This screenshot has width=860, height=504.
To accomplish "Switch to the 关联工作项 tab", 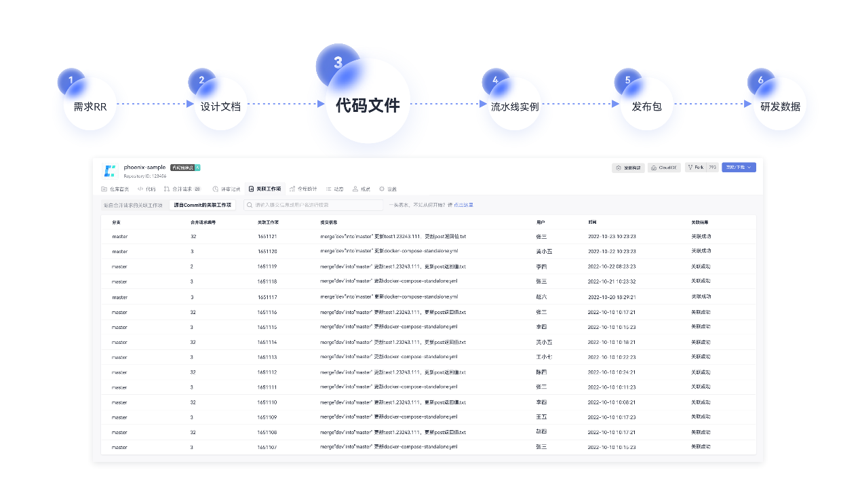I will click(269, 189).
